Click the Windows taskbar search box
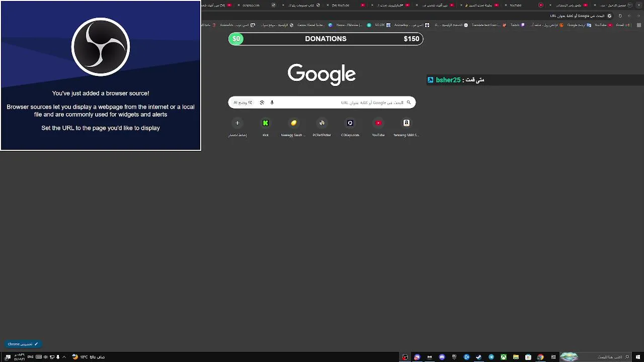 click(x=596, y=357)
